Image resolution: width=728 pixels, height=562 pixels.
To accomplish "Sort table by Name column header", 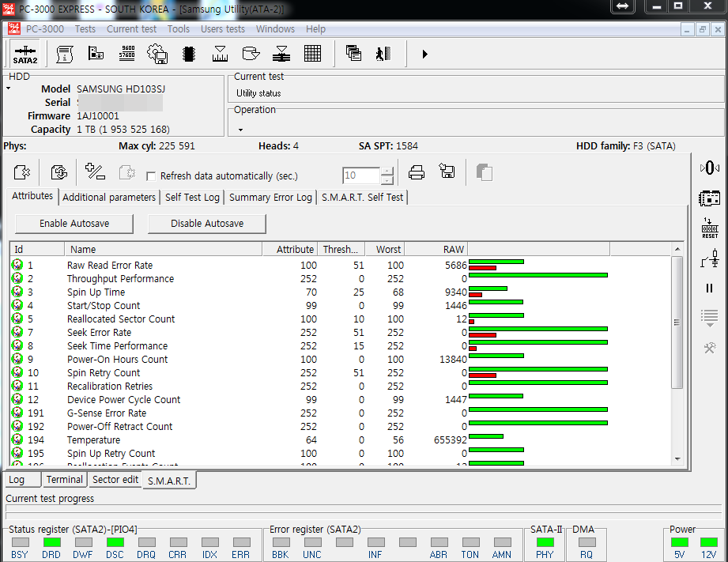I will pyautogui.click(x=163, y=250).
